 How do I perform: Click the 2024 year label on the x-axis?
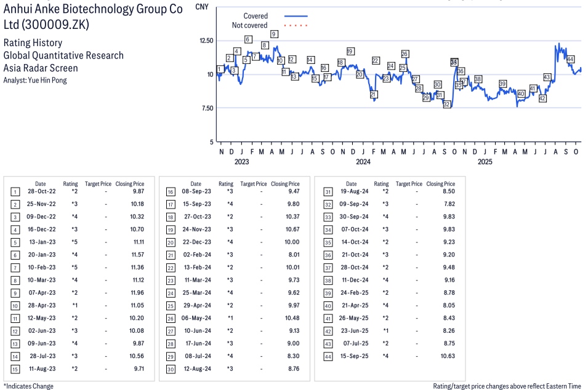363,162
